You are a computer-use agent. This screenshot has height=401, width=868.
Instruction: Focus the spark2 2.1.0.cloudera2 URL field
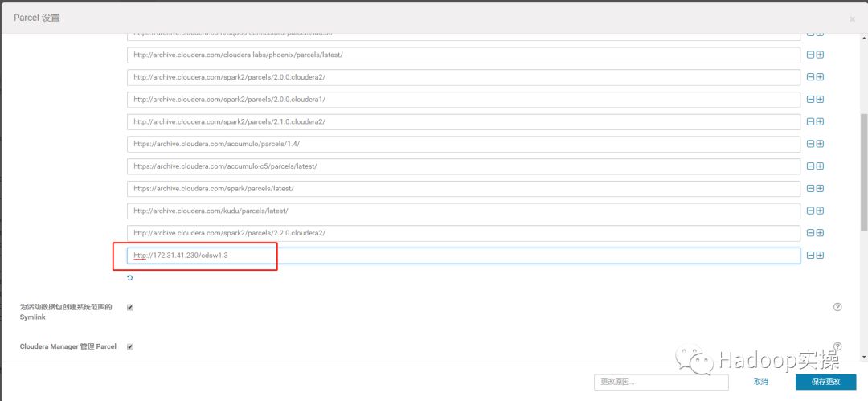[464, 122]
